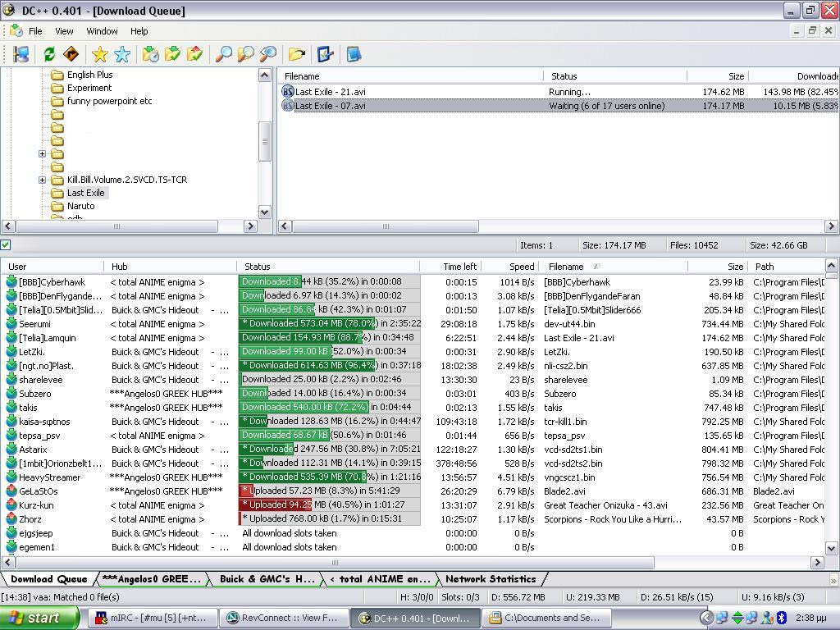Click Seerumi's download progress bar
Viewport: 840px width, 630px height.
[330, 323]
